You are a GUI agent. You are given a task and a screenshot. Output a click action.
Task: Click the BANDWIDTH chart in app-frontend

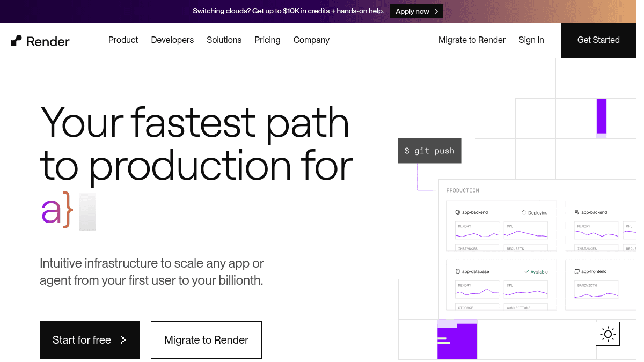pyautogui.click(x=596, y=290)
